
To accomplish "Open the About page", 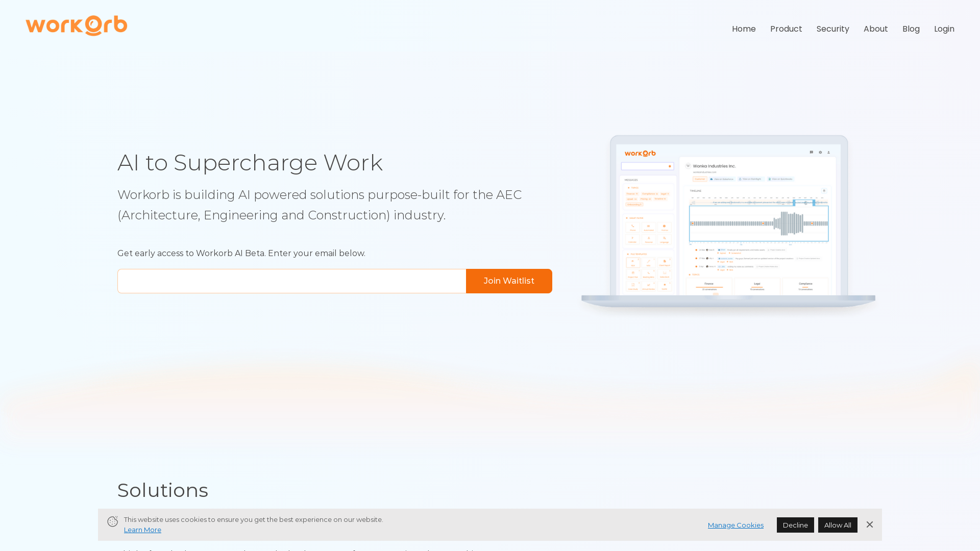I will (x=875, y=29).
